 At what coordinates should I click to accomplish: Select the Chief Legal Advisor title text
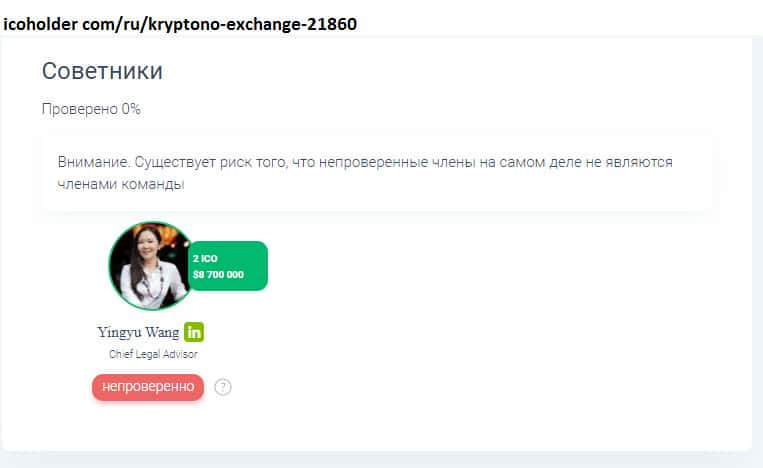click(153, 354)
